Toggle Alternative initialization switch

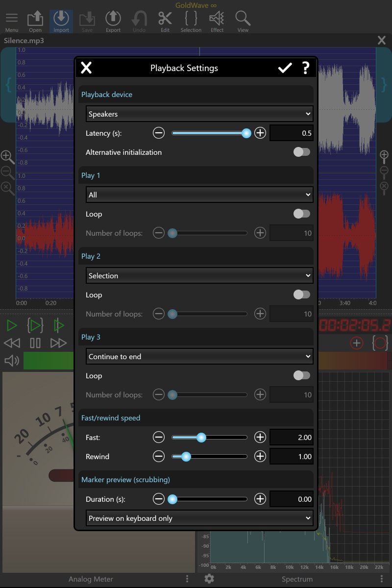coord(302,152)
